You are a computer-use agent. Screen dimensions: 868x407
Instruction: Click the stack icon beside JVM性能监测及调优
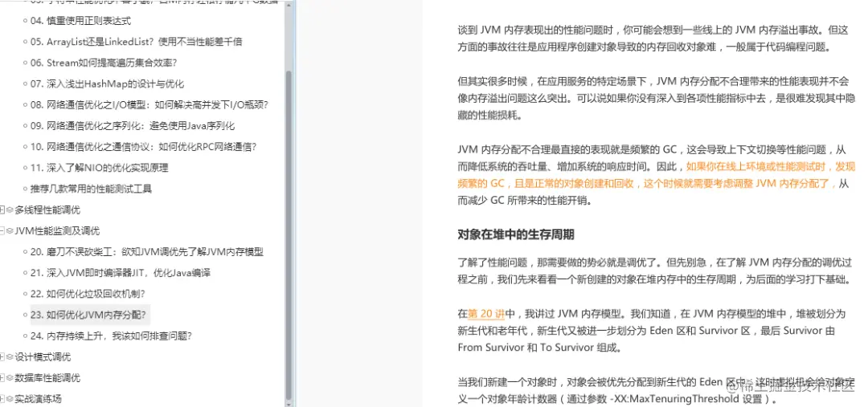coord(10,230)
